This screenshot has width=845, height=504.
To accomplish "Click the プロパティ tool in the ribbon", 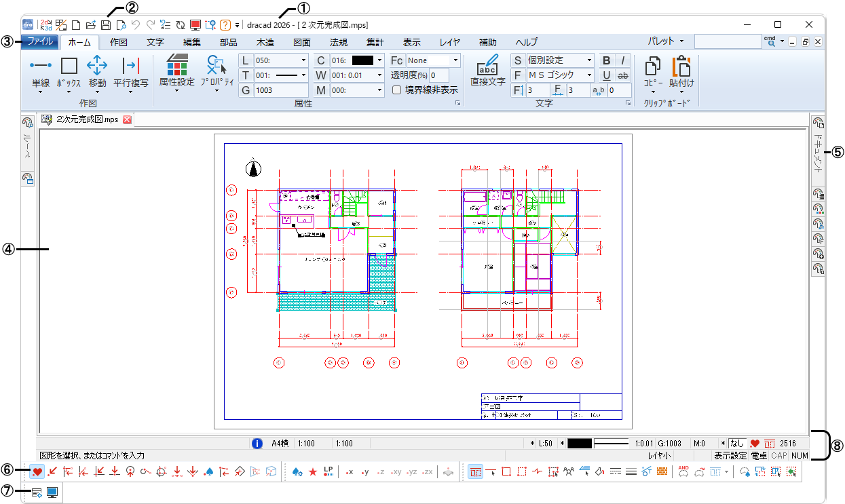I will (x=216, y=70).
